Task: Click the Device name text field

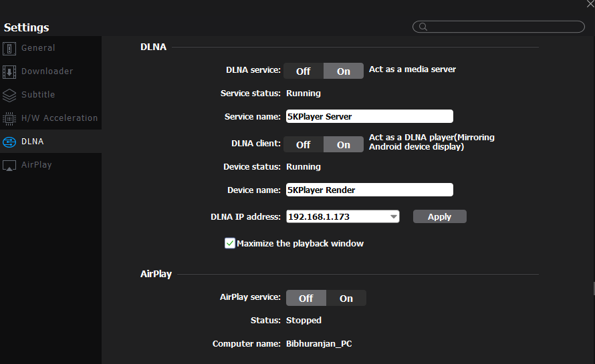Action: 369,190
